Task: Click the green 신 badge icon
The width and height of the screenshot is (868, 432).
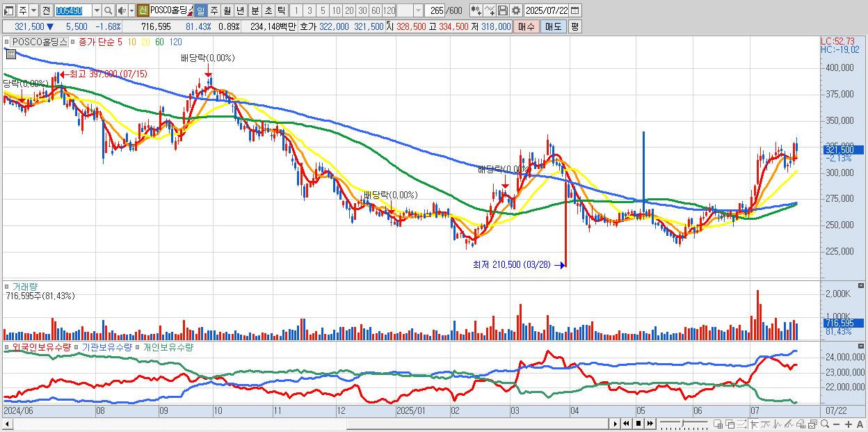Action: pos(143,10)
